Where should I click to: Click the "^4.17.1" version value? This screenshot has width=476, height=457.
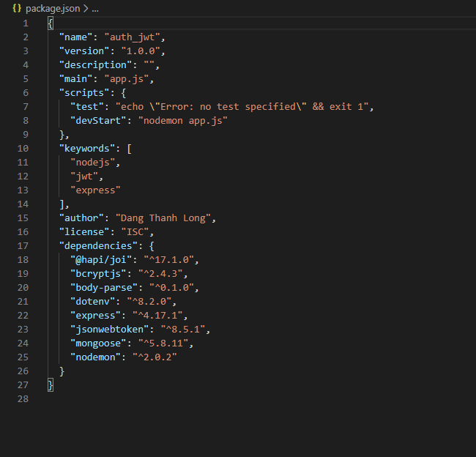157,316
